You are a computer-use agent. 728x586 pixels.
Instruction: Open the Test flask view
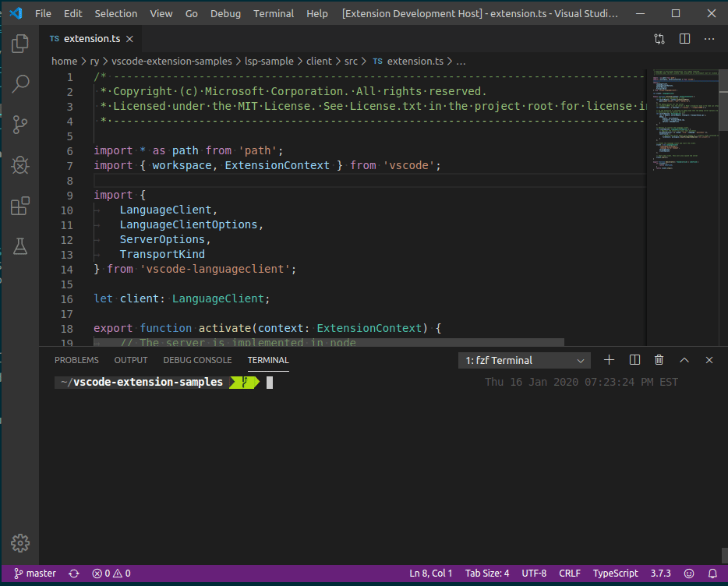[x=20, y=246]
